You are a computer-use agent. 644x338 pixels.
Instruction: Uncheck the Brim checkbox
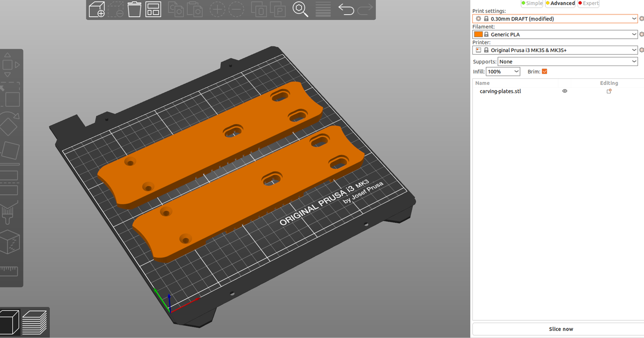pos(545,71)
